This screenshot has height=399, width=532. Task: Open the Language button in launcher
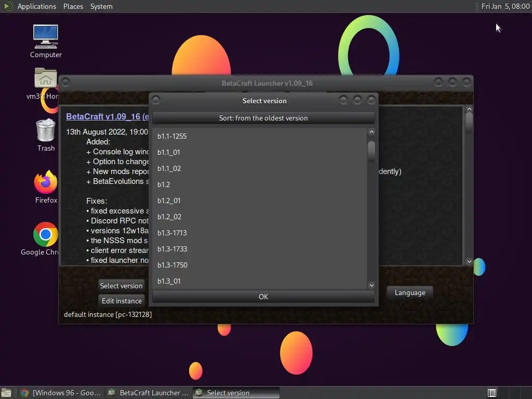(x=410, y=293)
